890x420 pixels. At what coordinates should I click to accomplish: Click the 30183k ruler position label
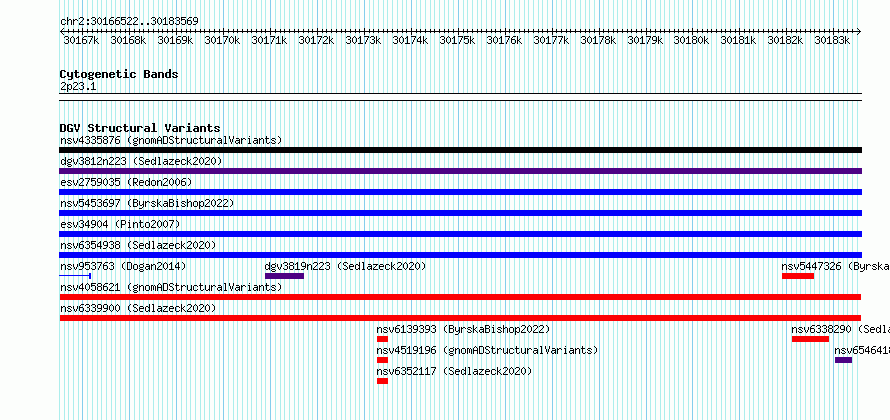(833, 40)
